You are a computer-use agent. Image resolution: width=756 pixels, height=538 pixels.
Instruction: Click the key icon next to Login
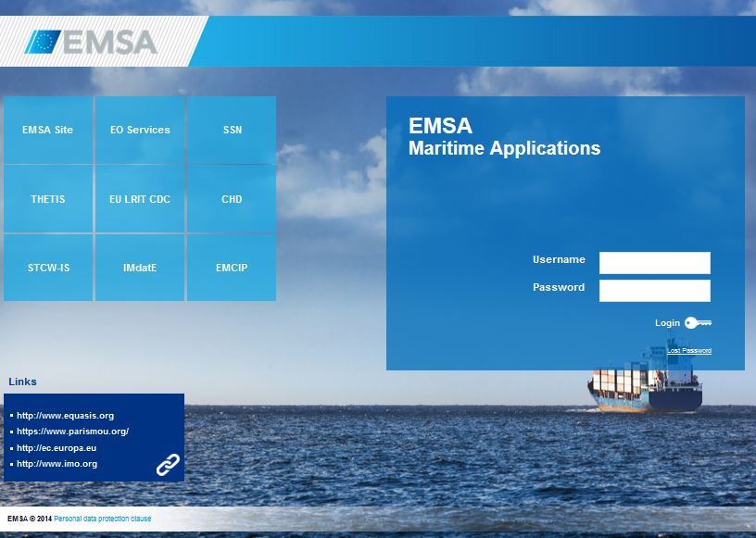[699, 322]
